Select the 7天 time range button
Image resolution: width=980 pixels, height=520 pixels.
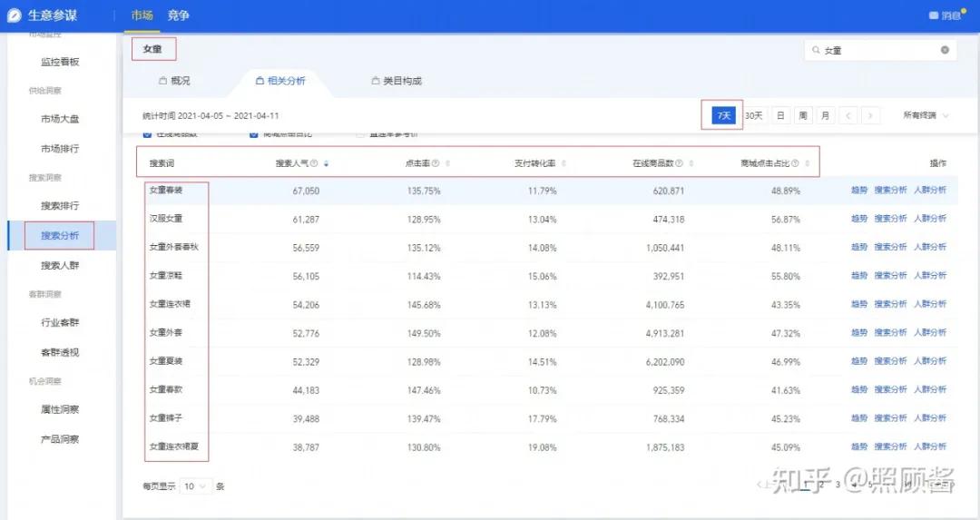point(724,115)
